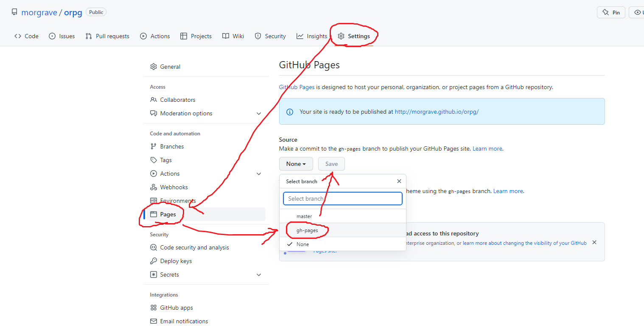Open the Insights tab
This screenshot has height=336, width=644.
pyautogui.click(x=312, y=36)
